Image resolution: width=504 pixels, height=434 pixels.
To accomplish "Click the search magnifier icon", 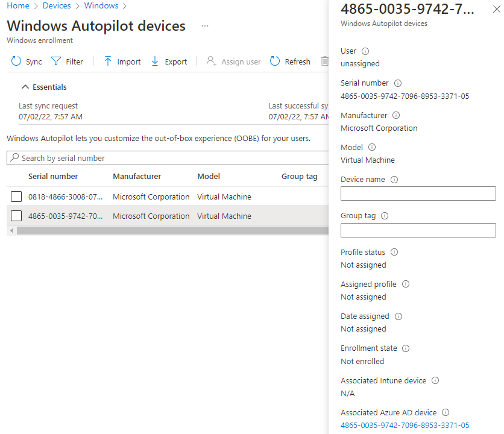I will pyautogui.click(x=14, y=157).
